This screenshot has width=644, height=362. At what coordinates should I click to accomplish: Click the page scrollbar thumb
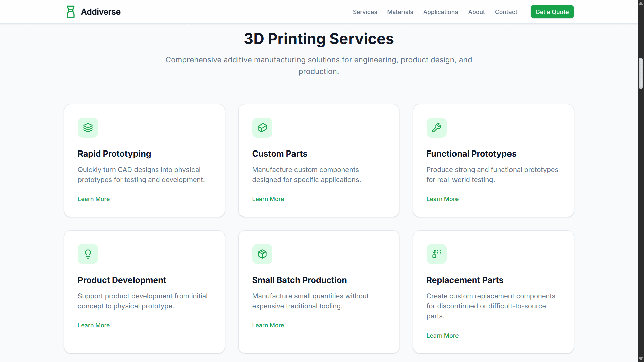point(641,73)
